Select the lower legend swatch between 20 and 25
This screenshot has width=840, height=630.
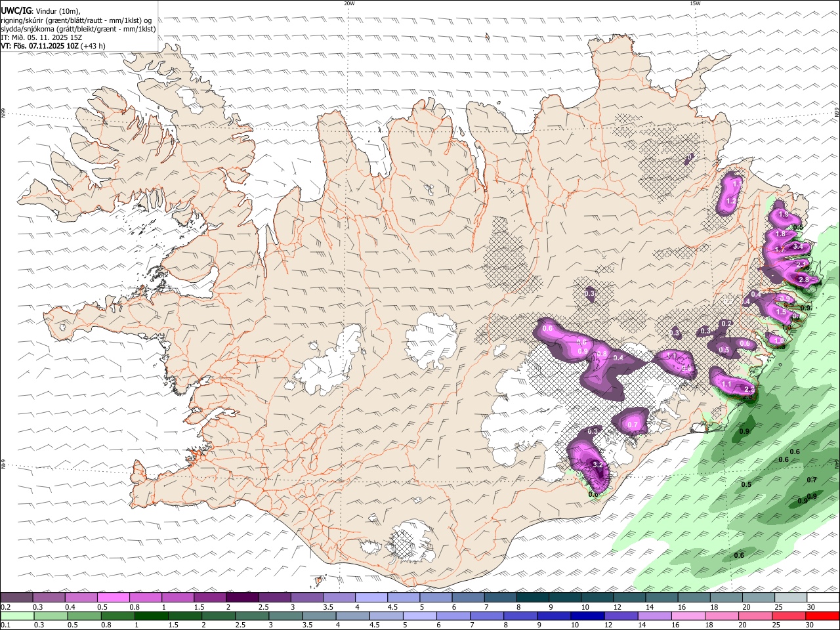pos(755,616)
